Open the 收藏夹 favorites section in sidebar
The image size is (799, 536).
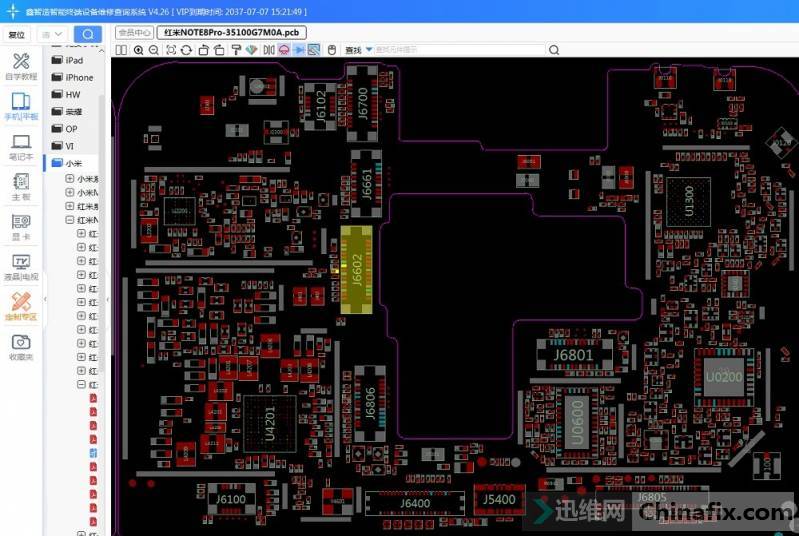tap(21, 346)
